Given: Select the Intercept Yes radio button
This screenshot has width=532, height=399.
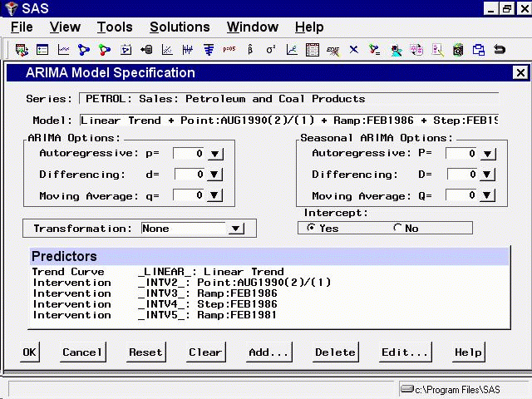Looking at the screenshot, I should click(x=310, y=228).
